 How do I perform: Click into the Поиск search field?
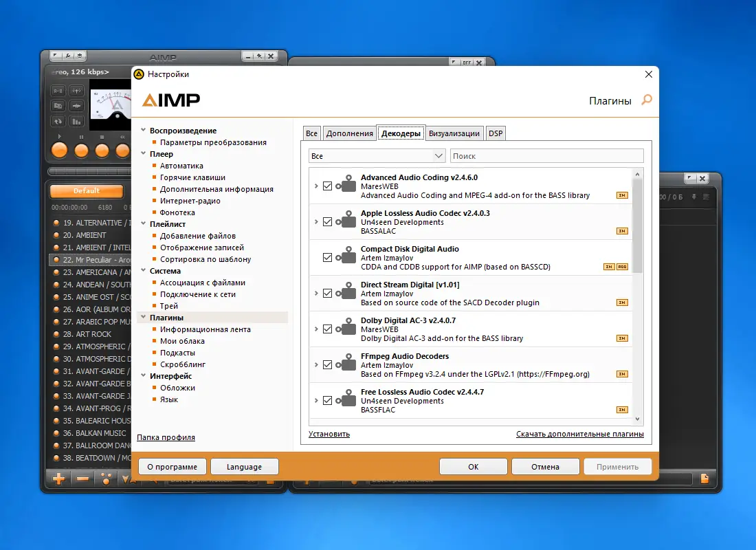547,156
